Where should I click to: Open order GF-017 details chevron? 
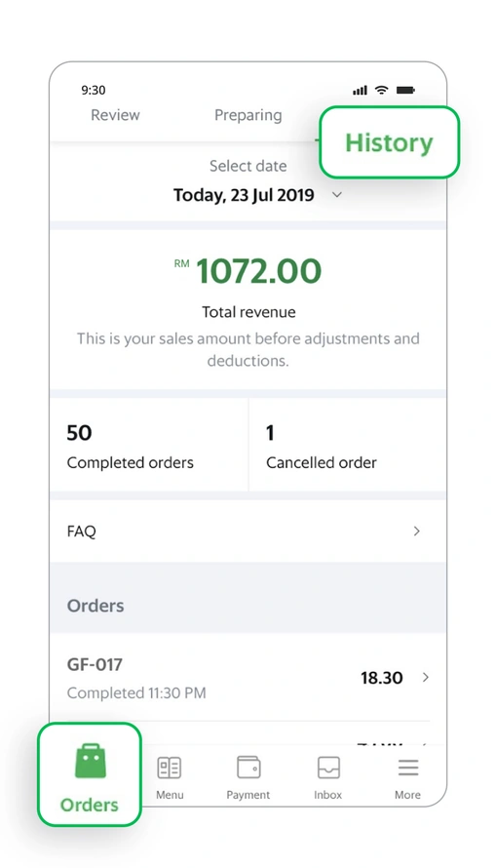425,677
